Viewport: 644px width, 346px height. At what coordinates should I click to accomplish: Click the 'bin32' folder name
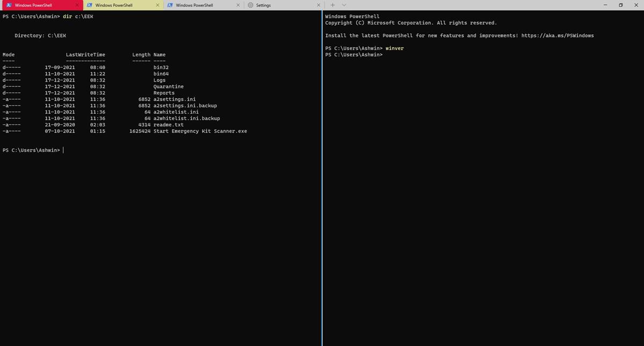click(161, 68)
